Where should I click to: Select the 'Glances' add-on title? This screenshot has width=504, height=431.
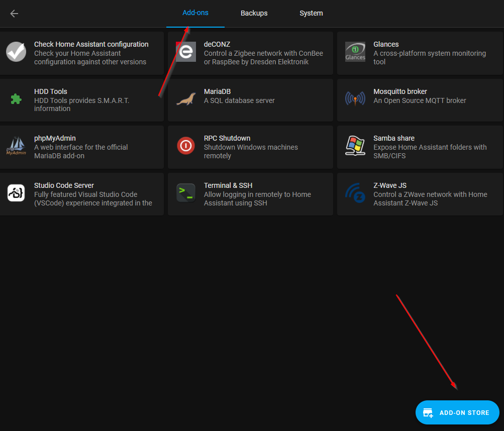(x=386, y=44)
